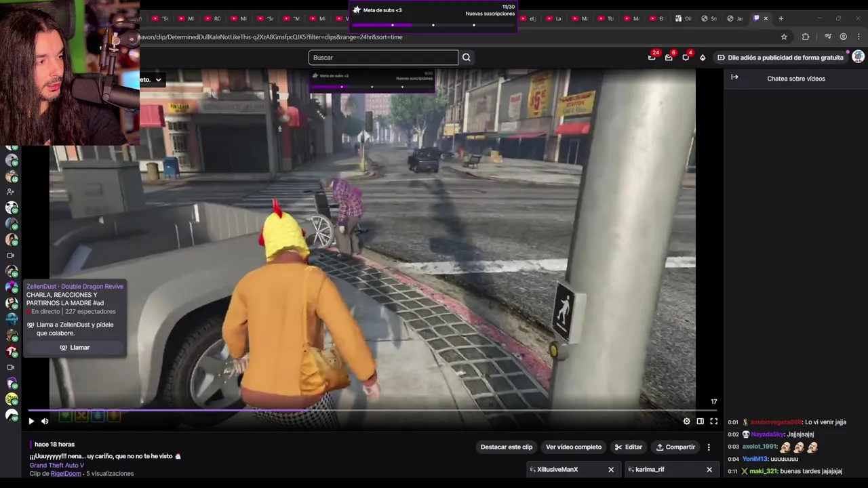Screen dimensions: 868x488
Task: Open the RigelDoom clipper link
Action: (66, 474)
